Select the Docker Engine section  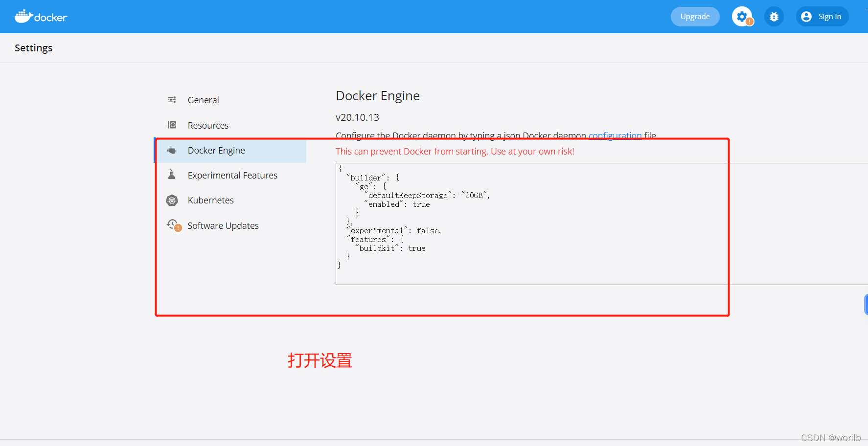coord(231,150)
